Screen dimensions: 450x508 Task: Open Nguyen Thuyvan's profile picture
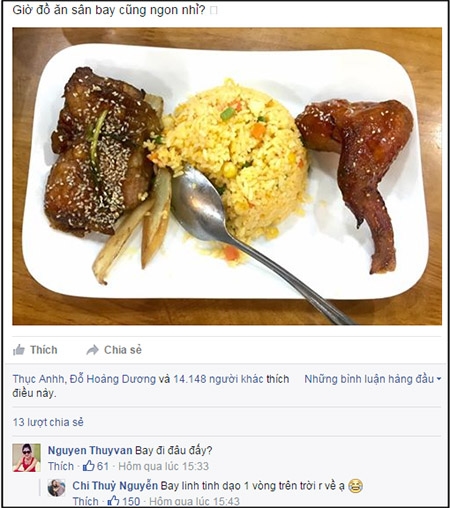coord(26,457)
